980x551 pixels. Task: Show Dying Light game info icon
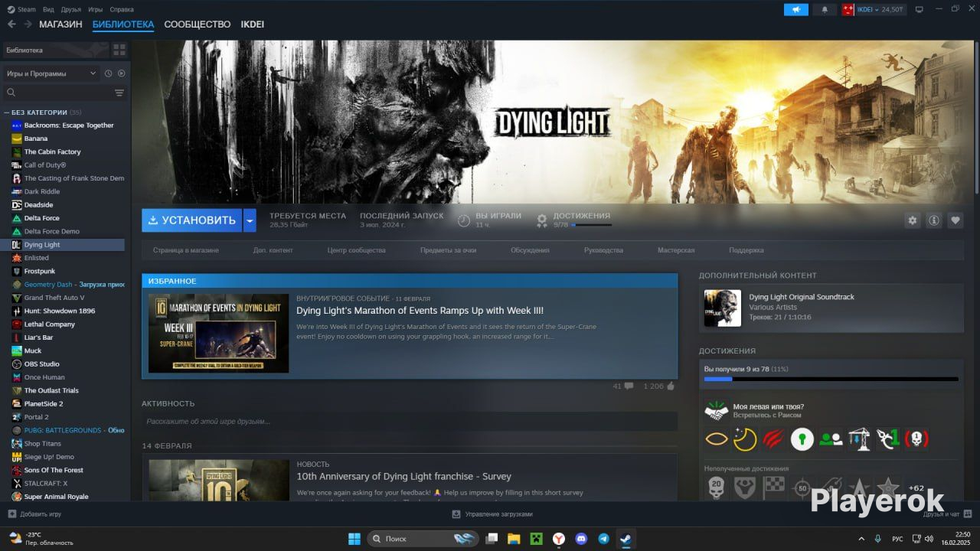pos(934,220)
